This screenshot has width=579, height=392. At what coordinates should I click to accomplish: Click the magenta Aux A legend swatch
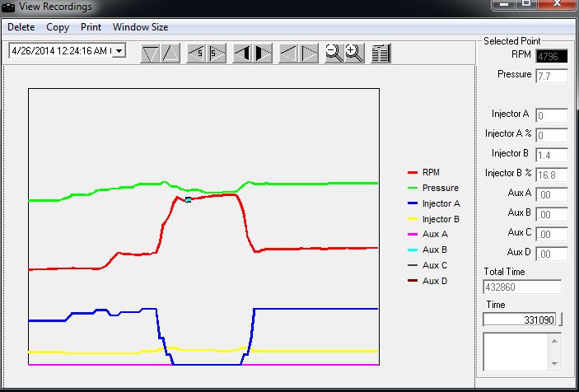pyautogui.click(x=413, y=235)
